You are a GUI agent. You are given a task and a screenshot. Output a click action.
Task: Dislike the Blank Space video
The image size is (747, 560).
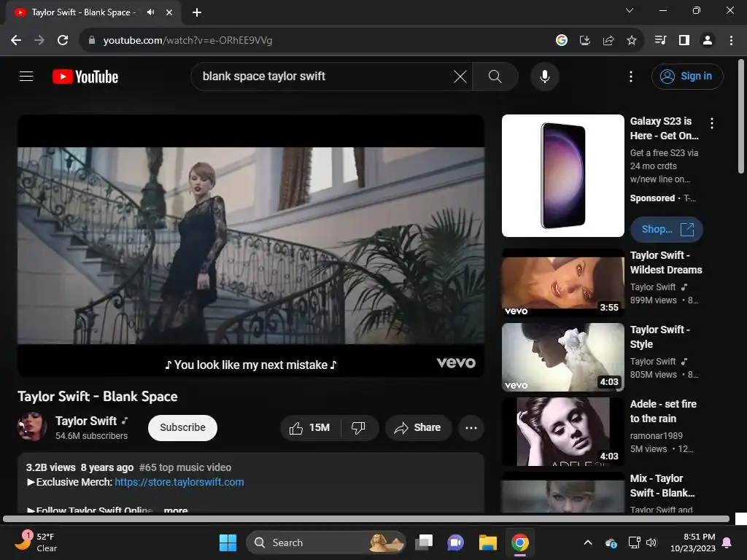click(x=359, y=427)
